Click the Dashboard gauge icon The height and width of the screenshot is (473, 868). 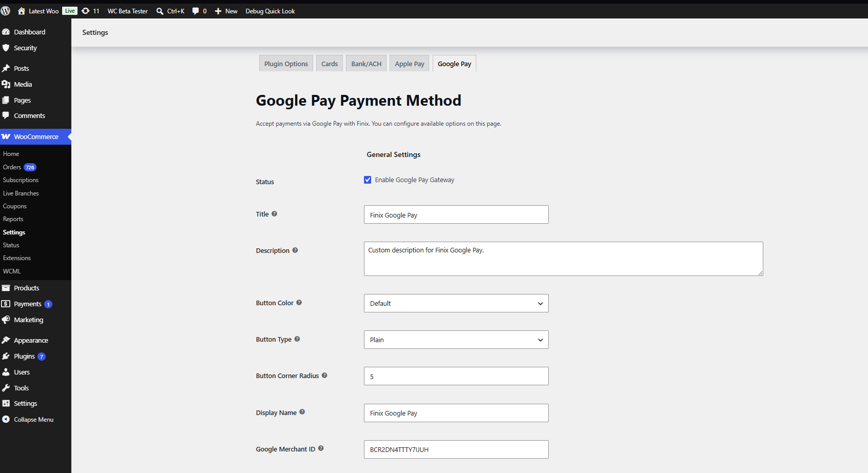(x=6, y=32)
